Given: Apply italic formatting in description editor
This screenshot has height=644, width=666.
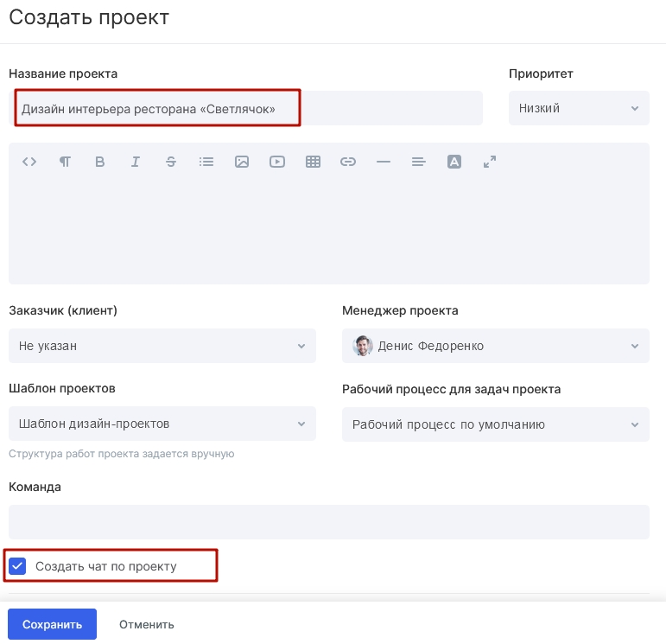Looking at the screenshot, I should click(x=135, y=162).
